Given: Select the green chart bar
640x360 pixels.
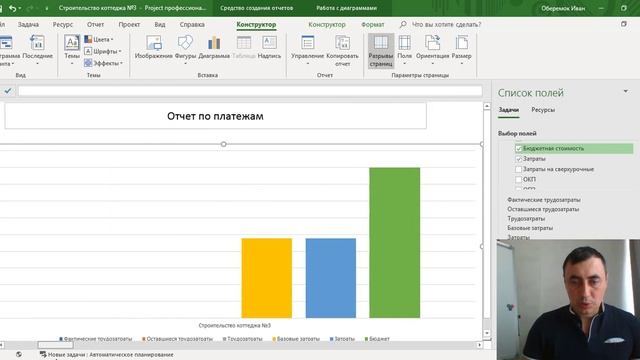Looking at the screenshot, I should [394, 242].
